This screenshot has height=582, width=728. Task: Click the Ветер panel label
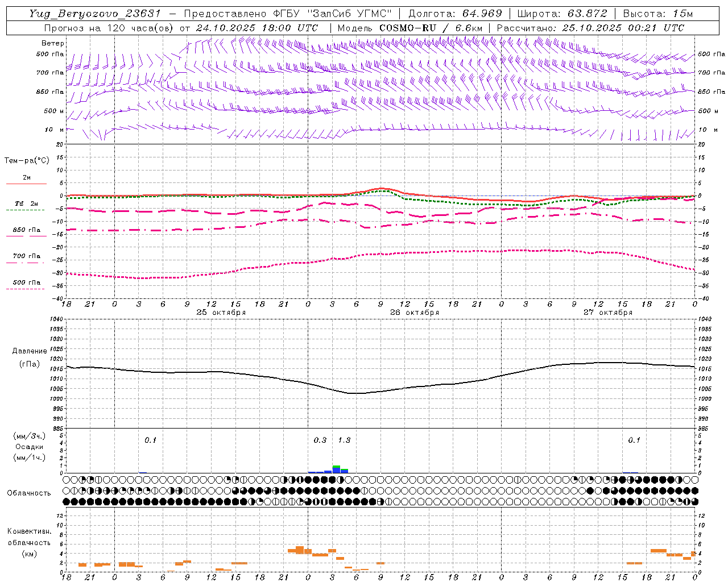click(53, 43)
